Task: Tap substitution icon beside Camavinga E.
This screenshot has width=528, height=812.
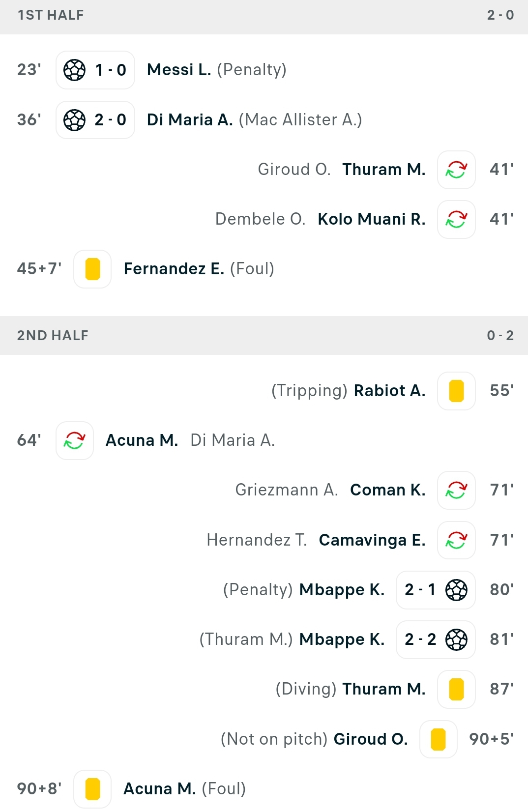Action: click(x=456, y=540)
